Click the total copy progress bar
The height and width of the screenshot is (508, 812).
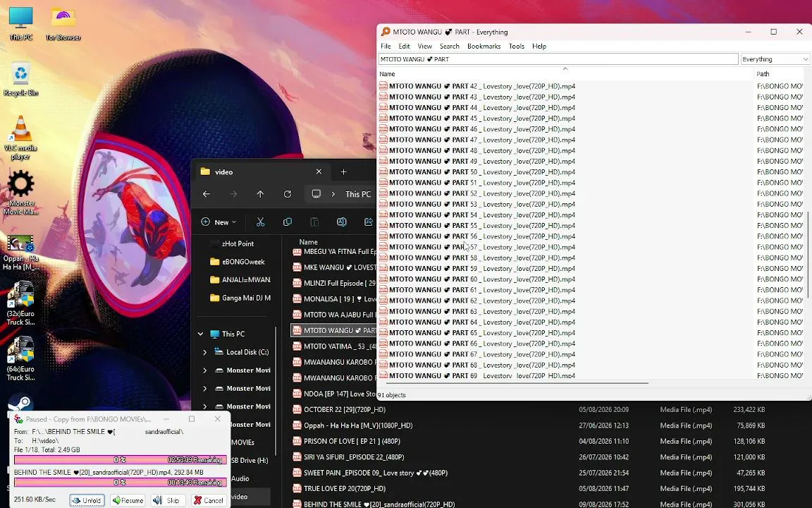tap(120, 460)
